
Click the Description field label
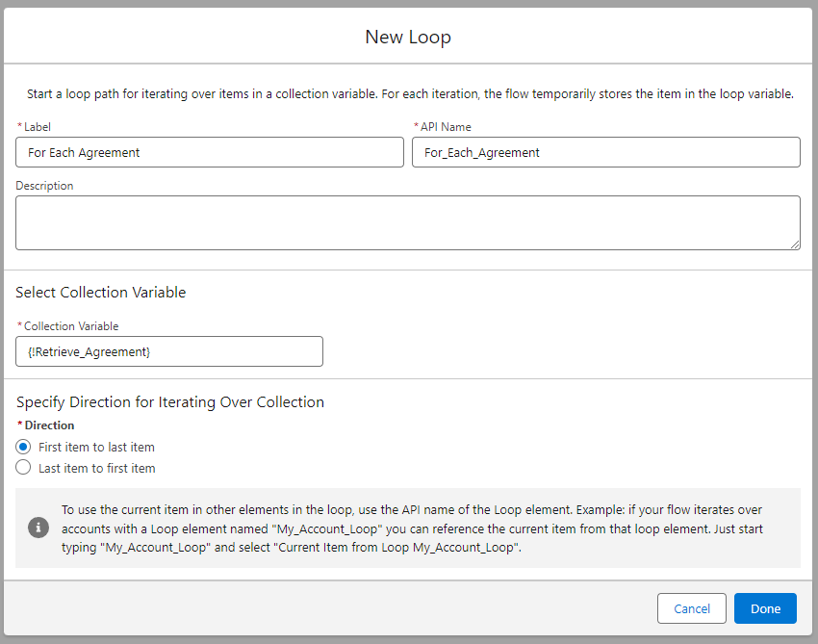pyautogui.click(x=44, y=186)
